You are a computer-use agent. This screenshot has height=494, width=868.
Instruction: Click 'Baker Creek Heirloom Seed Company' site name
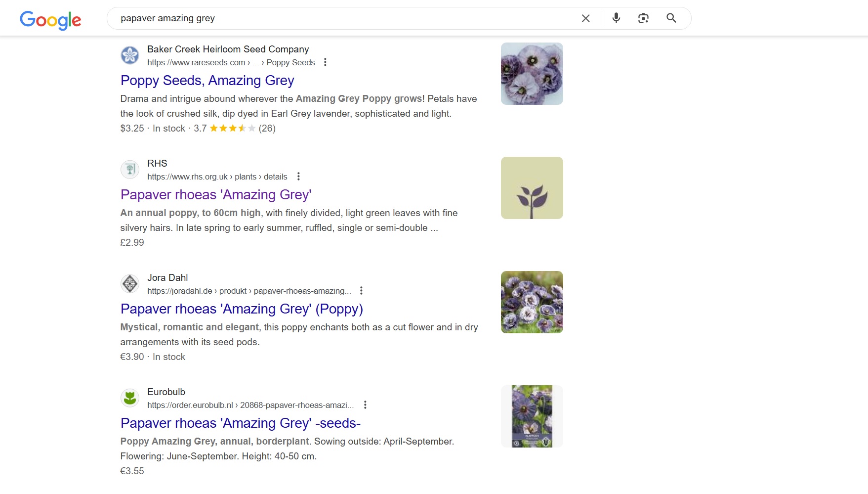(x=228, y=49)
